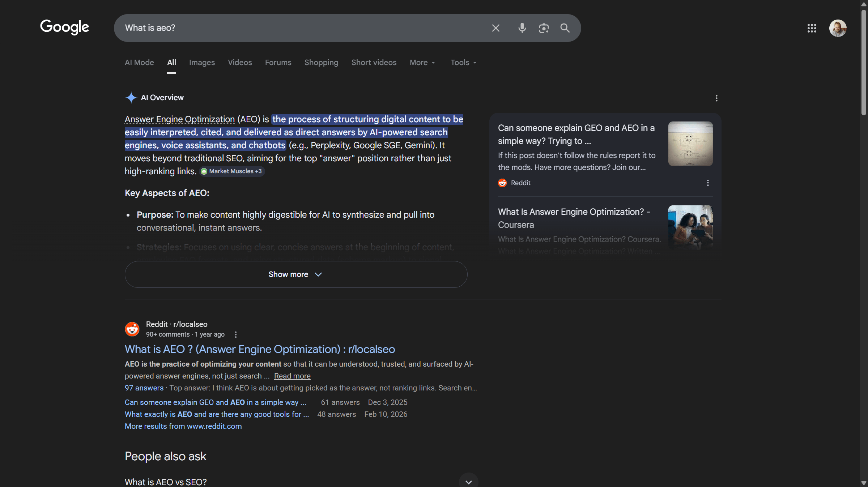Click inside the search input field
868x487 pixels.
pyautogui.click(x=289, y=28)
